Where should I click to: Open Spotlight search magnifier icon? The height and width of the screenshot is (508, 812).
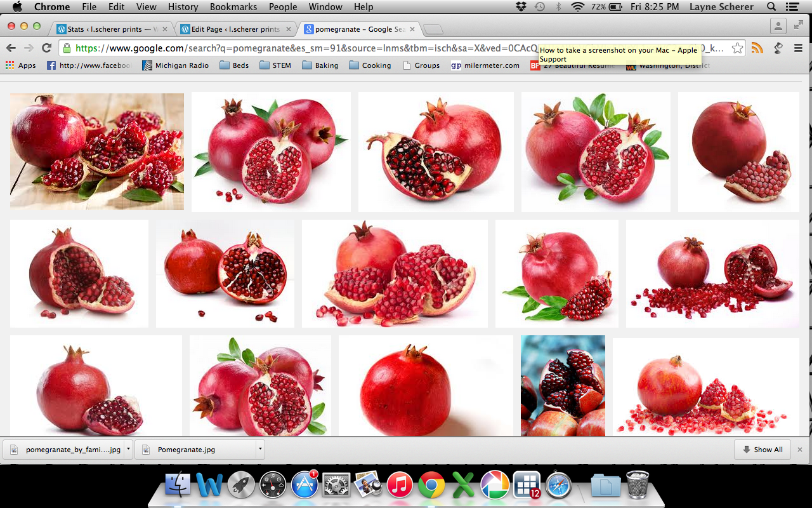click(x=771, y=7)
